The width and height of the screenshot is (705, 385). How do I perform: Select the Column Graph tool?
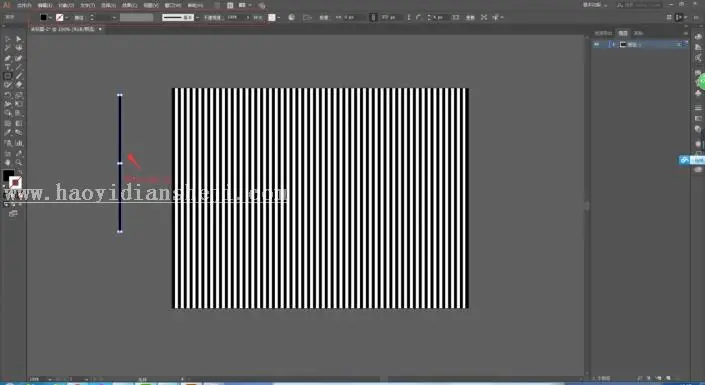click(x=19, y=143)
